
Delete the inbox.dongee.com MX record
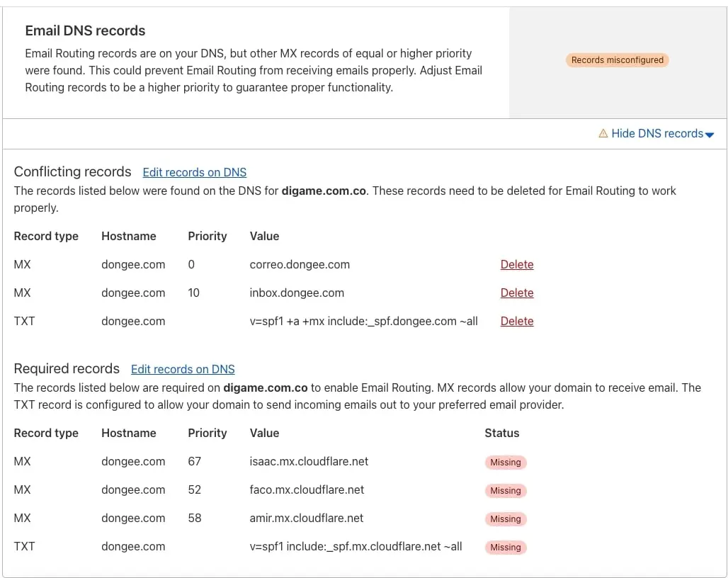517,293
